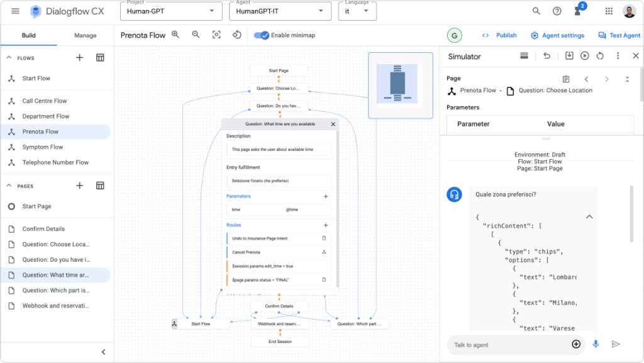Click the microphone icon in simulator

[x=596, y=344]
